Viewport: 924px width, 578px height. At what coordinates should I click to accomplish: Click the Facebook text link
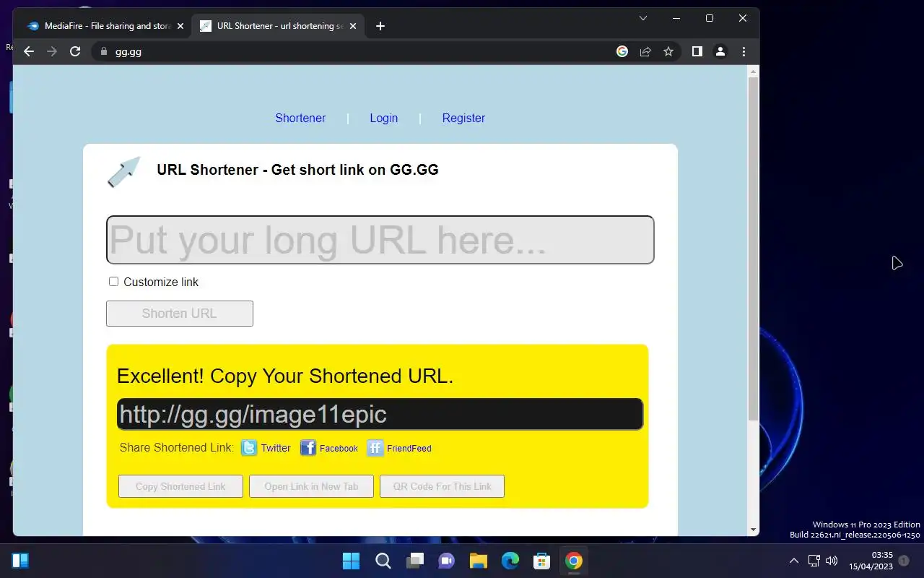point(339,449)
